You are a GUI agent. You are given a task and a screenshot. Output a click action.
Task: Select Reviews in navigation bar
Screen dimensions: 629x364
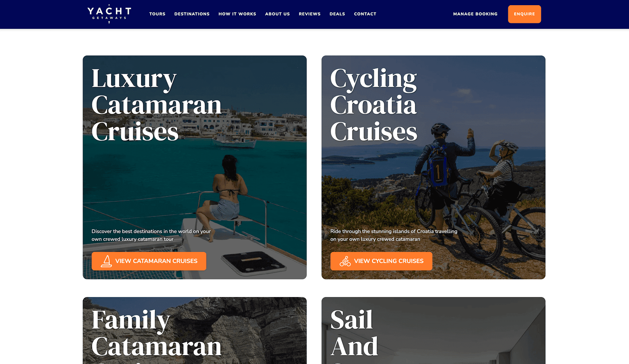tap(310, 14)
